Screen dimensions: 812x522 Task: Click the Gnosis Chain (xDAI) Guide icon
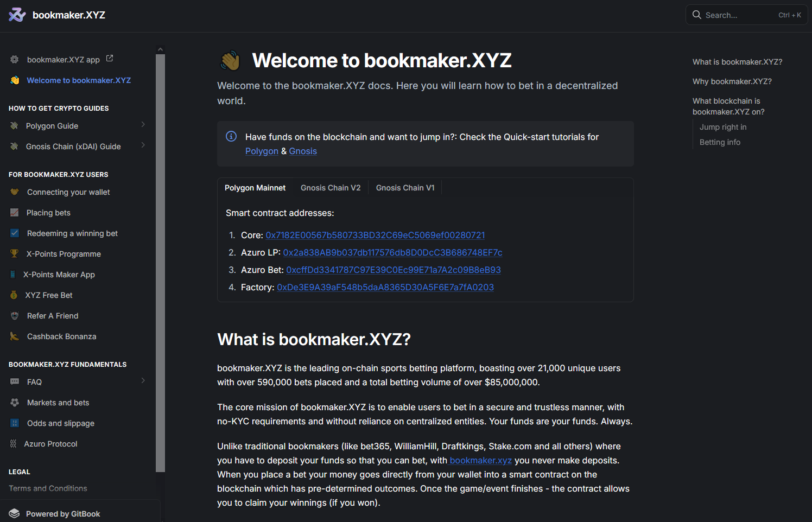[x=14, y=147]
